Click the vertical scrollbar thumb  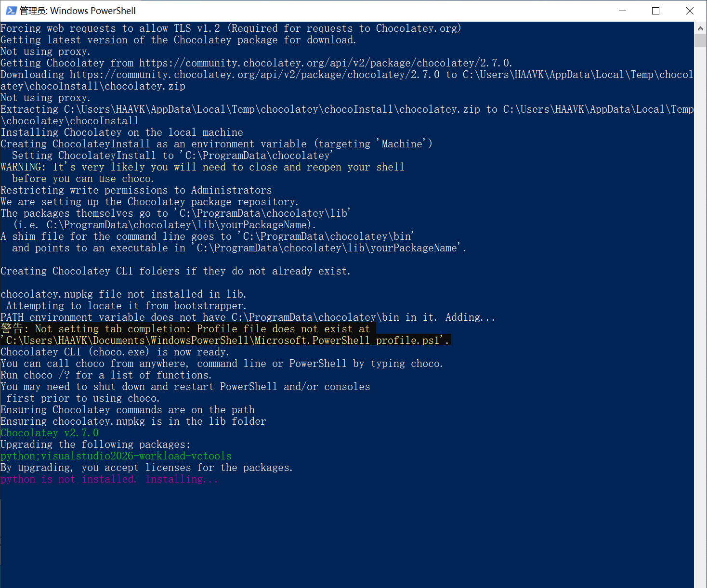[x=700, y=40]
